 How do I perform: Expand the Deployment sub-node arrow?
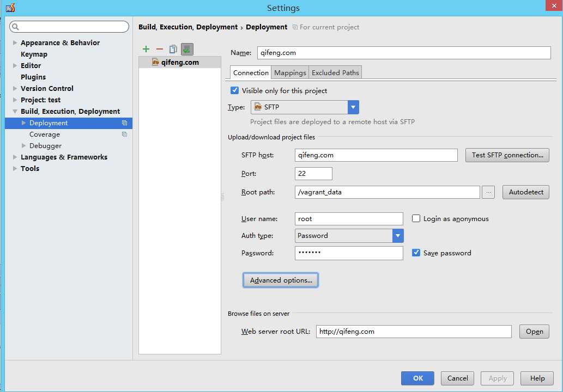pyautogui.click(x=23, y=123)
